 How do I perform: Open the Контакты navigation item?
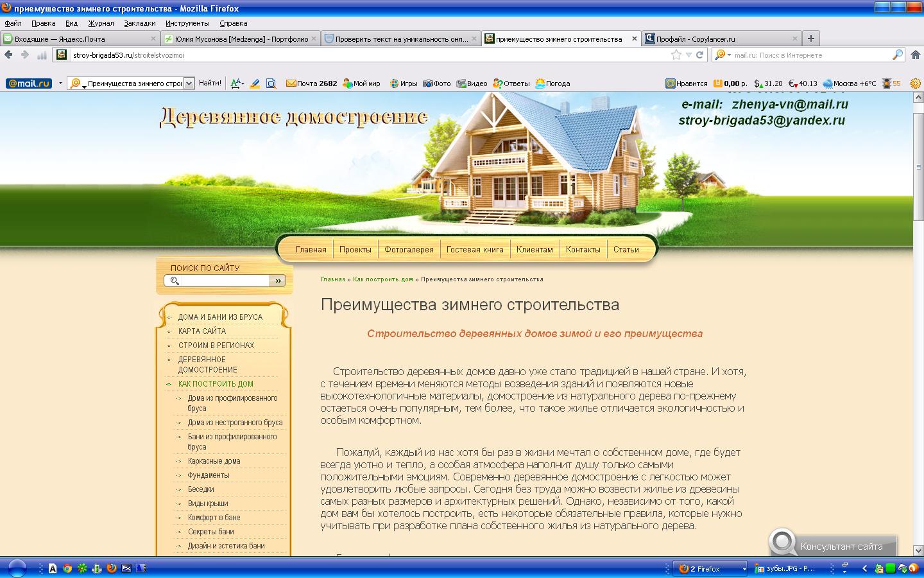coord(583,250)
